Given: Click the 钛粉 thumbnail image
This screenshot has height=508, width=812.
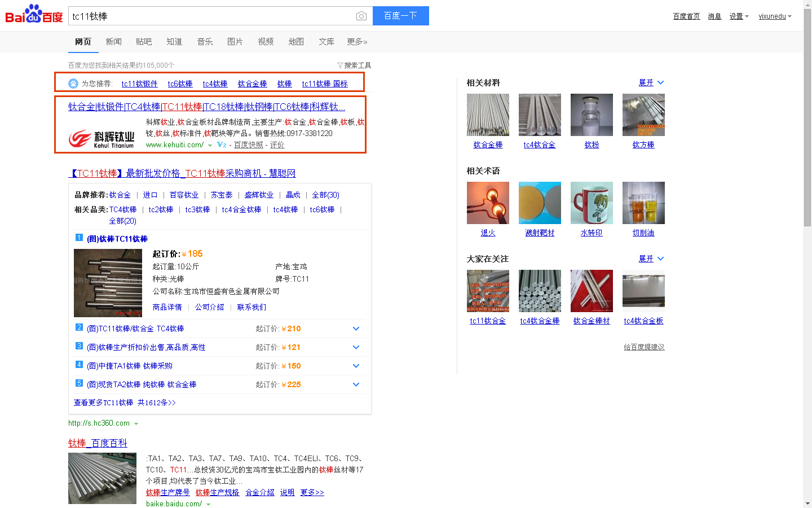Looking at the screenshot, I should tap(592, 115).
